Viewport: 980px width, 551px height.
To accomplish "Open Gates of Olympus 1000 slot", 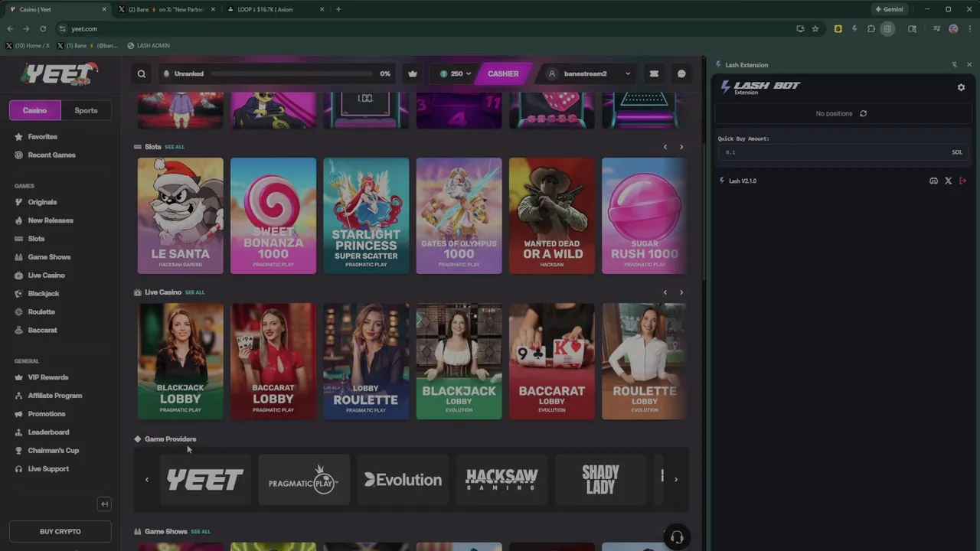I will [459, 216].
